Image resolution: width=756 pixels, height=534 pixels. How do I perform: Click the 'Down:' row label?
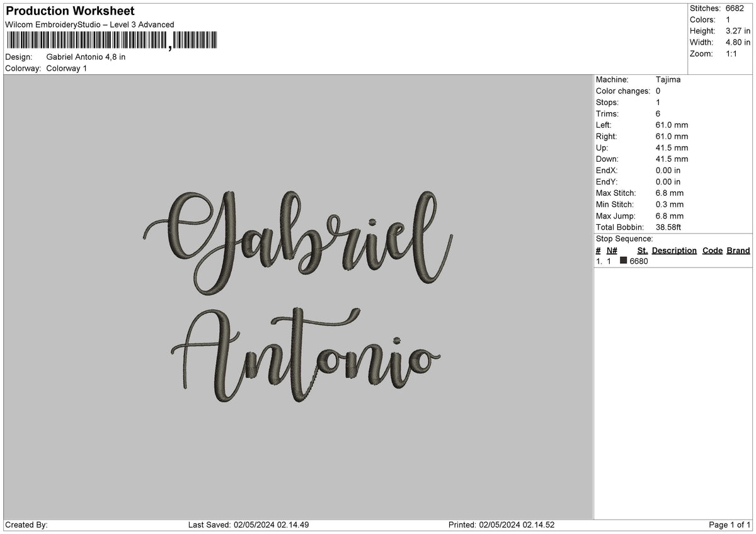(x=607, y=159)
